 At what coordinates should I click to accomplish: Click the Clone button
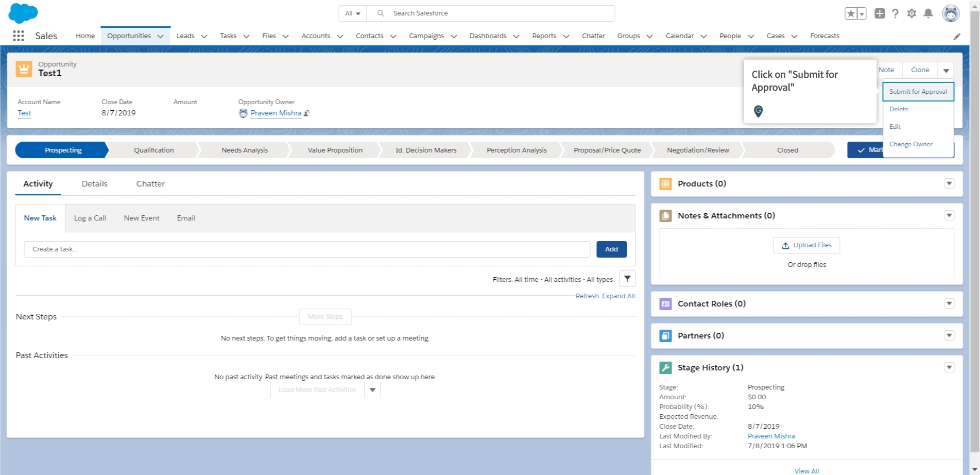coord(920,70)
